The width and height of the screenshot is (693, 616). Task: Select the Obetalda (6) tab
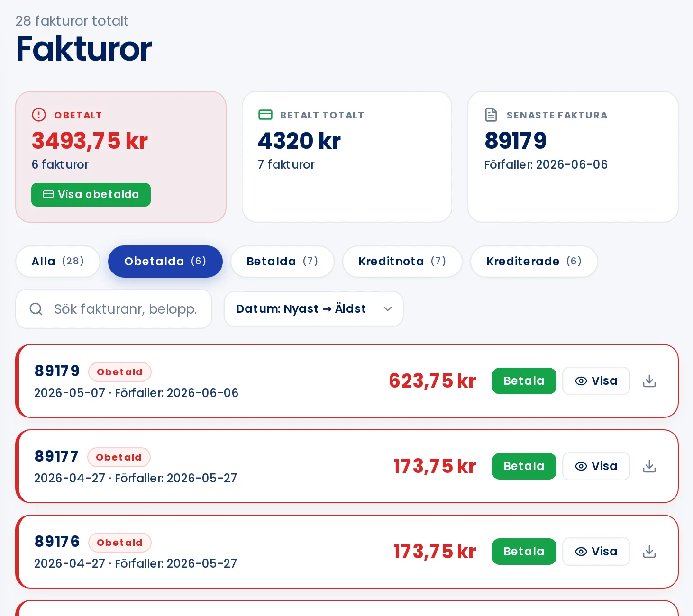click(x=165, y=262)
